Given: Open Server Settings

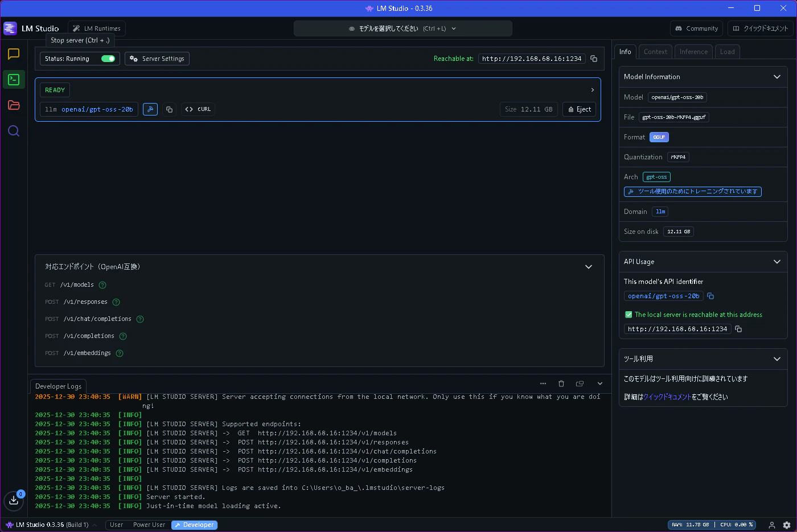Looking at the screenshot, I should (157, 59).
